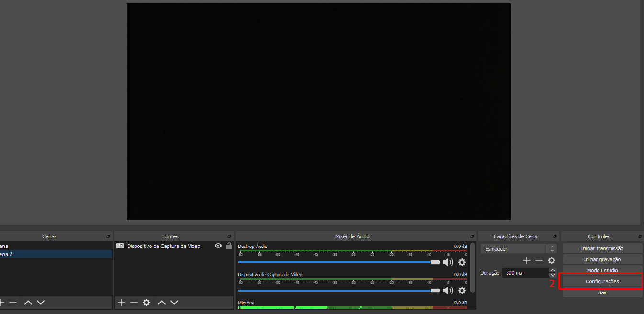Move the source down in Fontes
The width and height of the screenshot is (644, 314).
(174, 303)
